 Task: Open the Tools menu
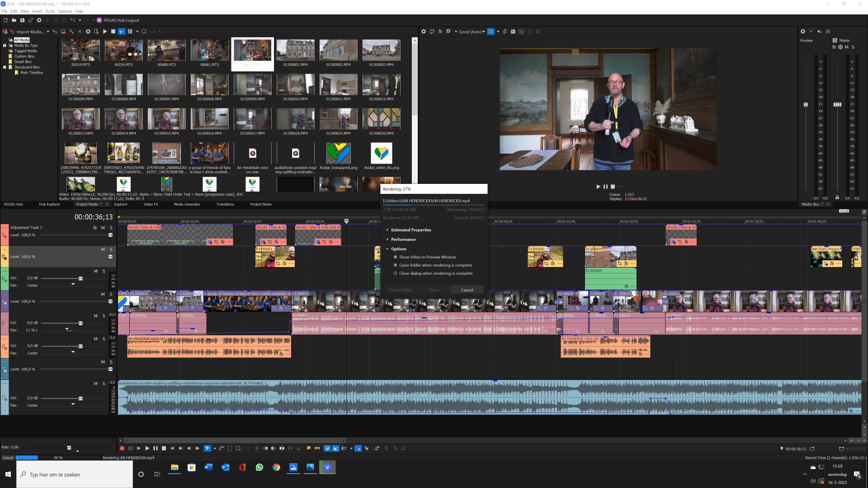click(50, 11)
